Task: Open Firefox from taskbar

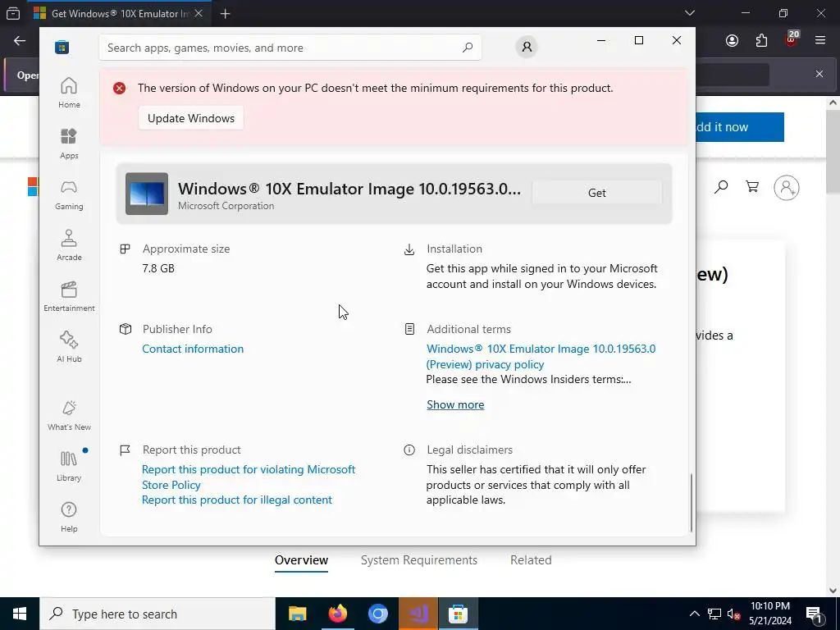Action: pyautogui.click(x=337, y=614)
